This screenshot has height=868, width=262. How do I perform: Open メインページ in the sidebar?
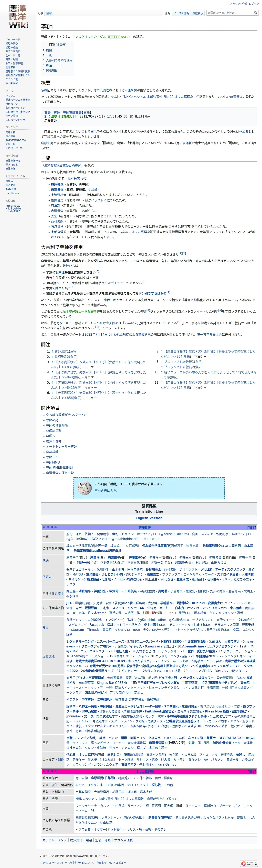click(13, 39)
